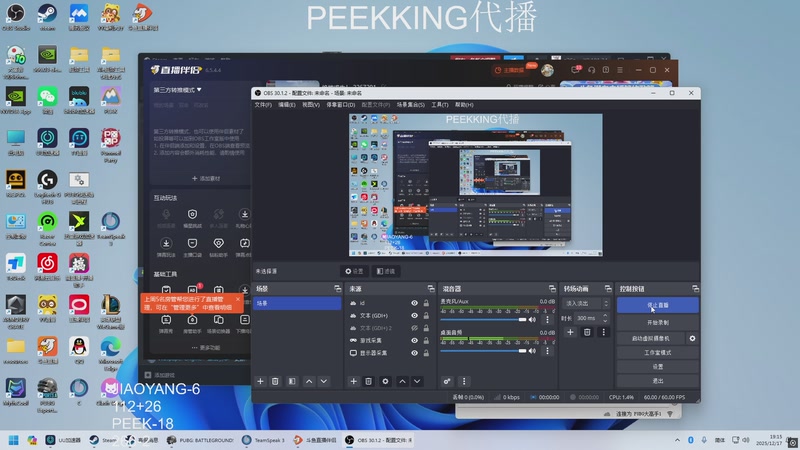Open scene filters in Scenes panel

pyautogui.click(x=292, y=381)
